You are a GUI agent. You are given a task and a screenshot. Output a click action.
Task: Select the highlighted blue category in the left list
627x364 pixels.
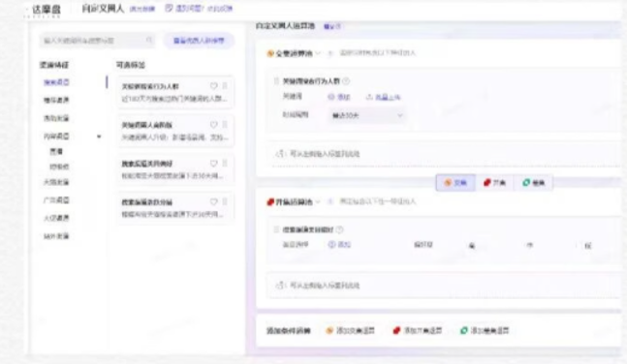[x=56, y=82]
